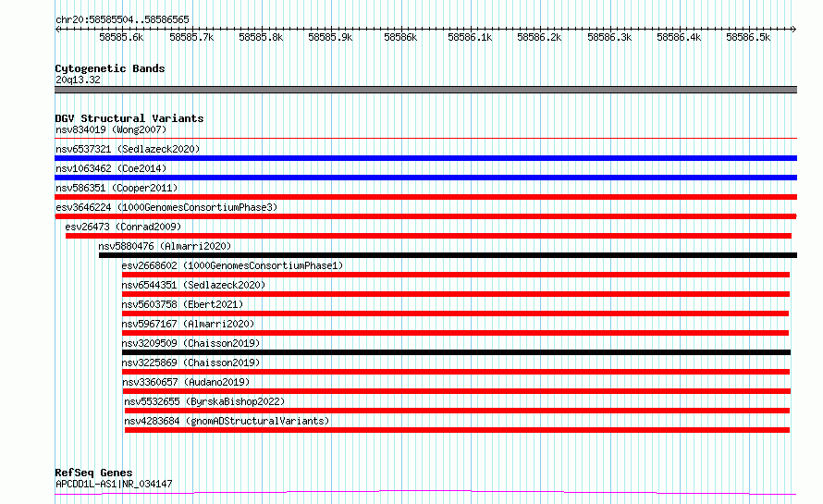Open gene APCDD1L-AS1|NR_034147 label

pyautogui.click(x=114, y=484)
